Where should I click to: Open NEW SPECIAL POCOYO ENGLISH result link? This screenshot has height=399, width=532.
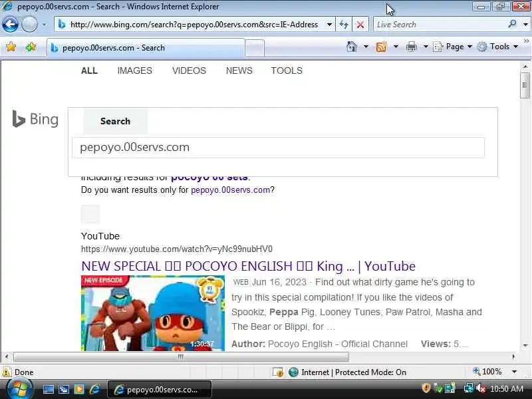[x=248, y=267]
